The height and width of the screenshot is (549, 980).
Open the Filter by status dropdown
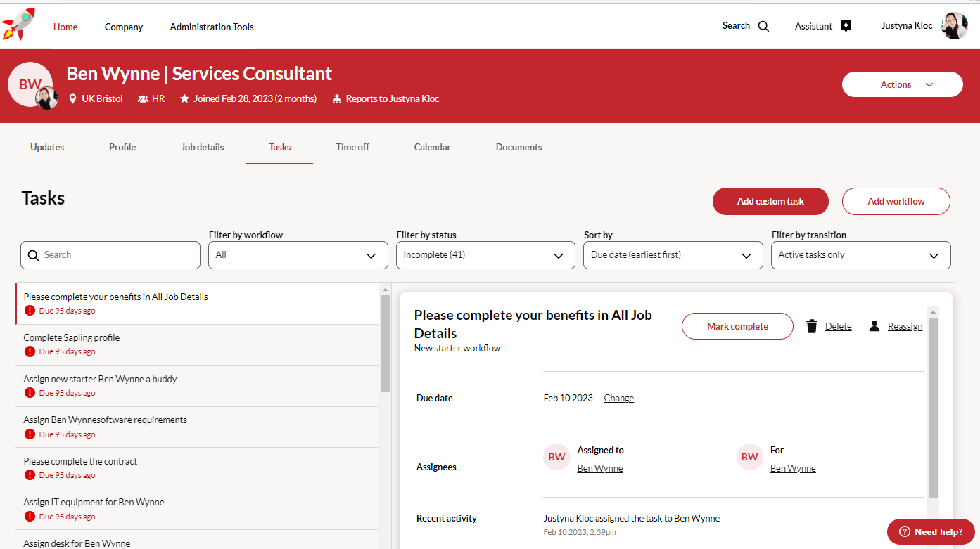tap(485, 255)
